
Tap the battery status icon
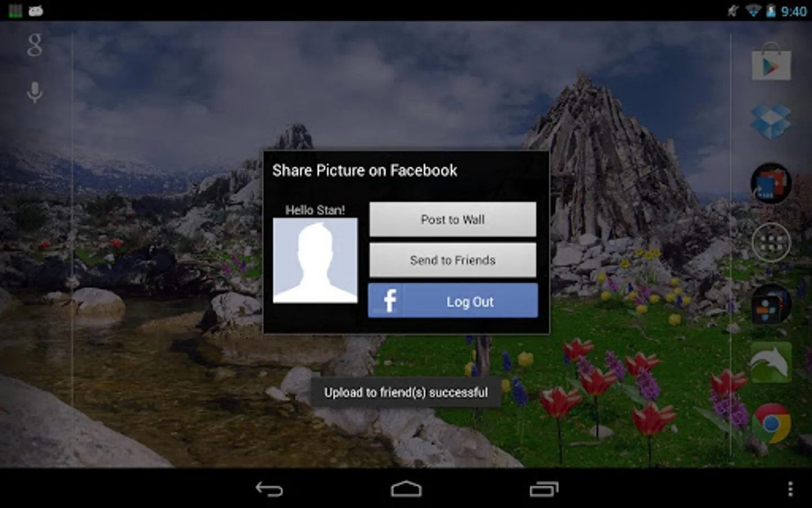point(771,11)
